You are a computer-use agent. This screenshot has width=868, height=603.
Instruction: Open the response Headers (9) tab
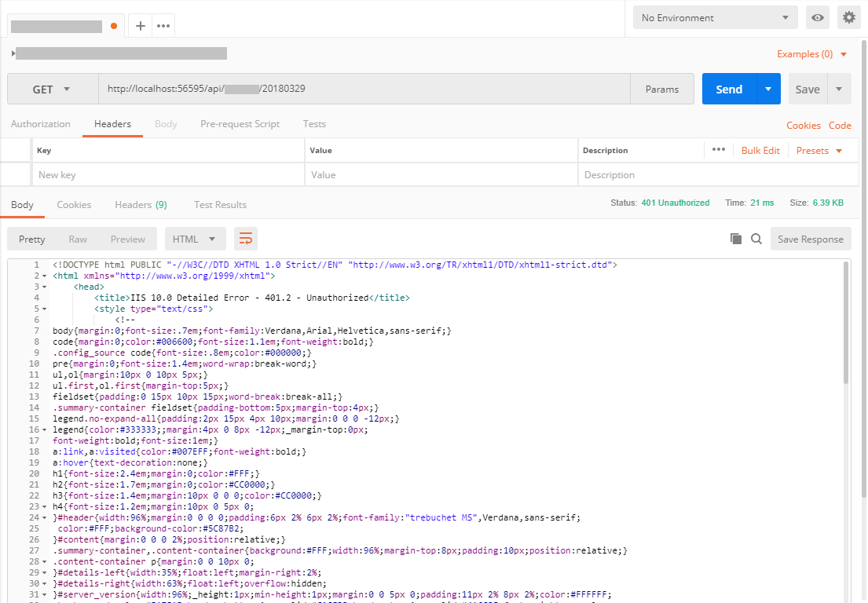pyautogui.click(x=141, y=204)
